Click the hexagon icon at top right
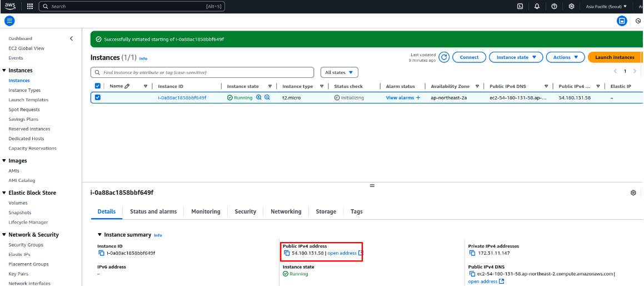Viewport: 644px width, 286px height. pyautogui.click(x=638, y=21)
